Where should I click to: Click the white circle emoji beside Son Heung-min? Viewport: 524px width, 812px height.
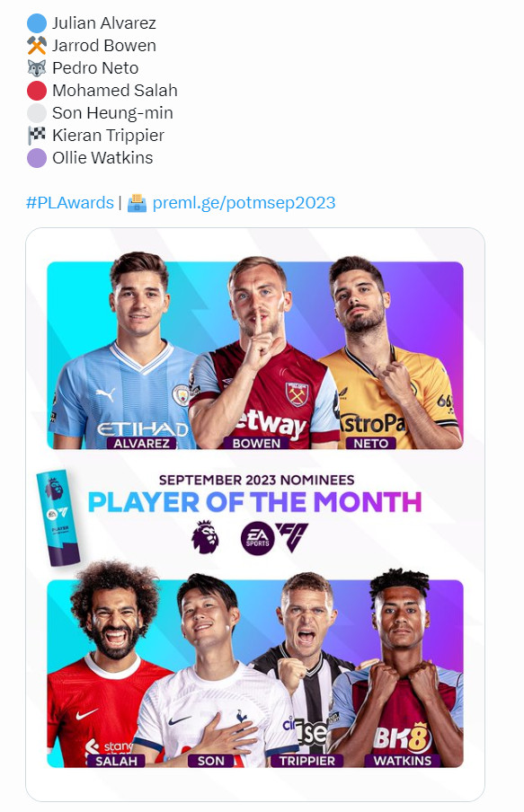point(37,113)
